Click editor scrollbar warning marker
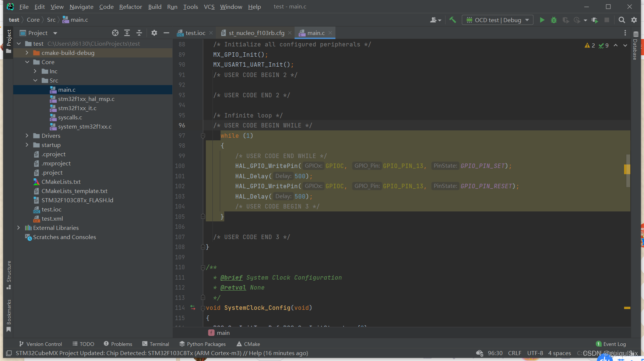This screenshot has width=644, height=361. pos(627,169)
